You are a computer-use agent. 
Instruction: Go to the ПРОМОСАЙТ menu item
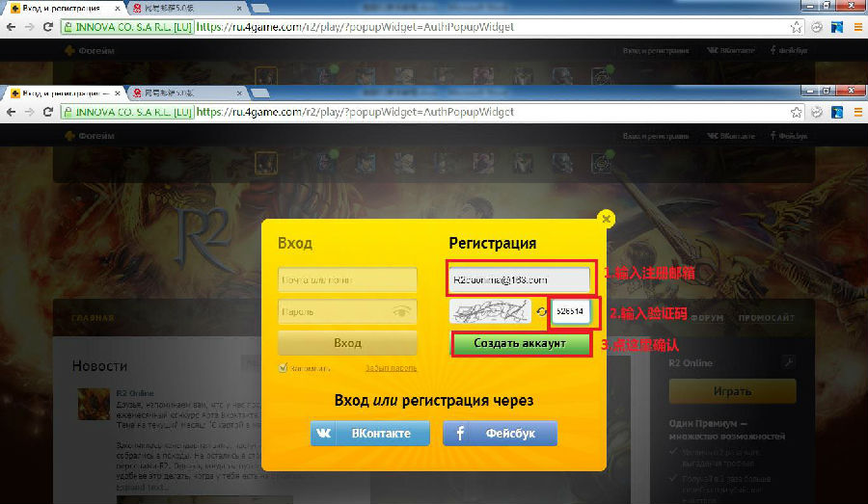click(x=768, y=318)
